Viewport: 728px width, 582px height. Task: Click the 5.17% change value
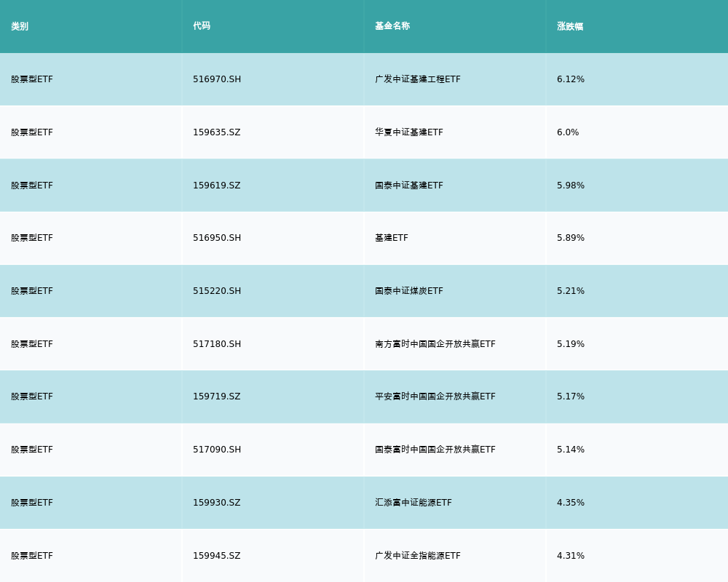571,396
